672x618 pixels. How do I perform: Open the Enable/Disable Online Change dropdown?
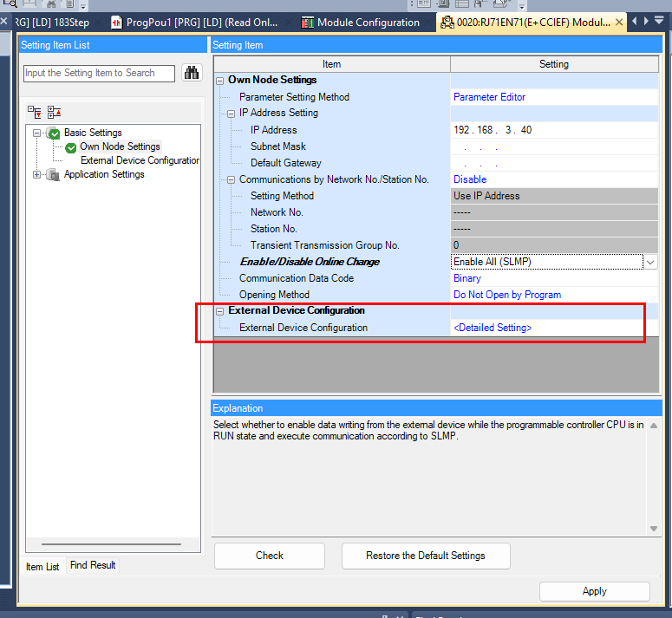[650, 262]
